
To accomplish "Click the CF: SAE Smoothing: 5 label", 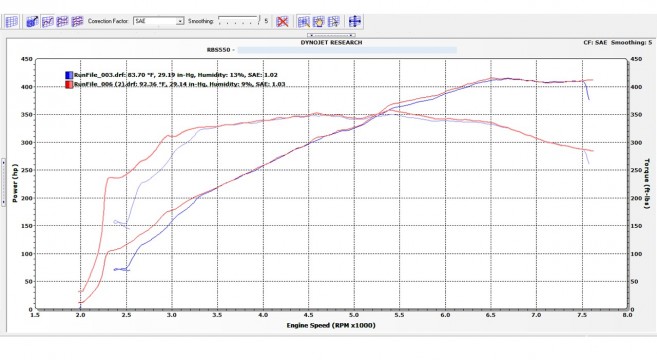I will tap(618, 43).
